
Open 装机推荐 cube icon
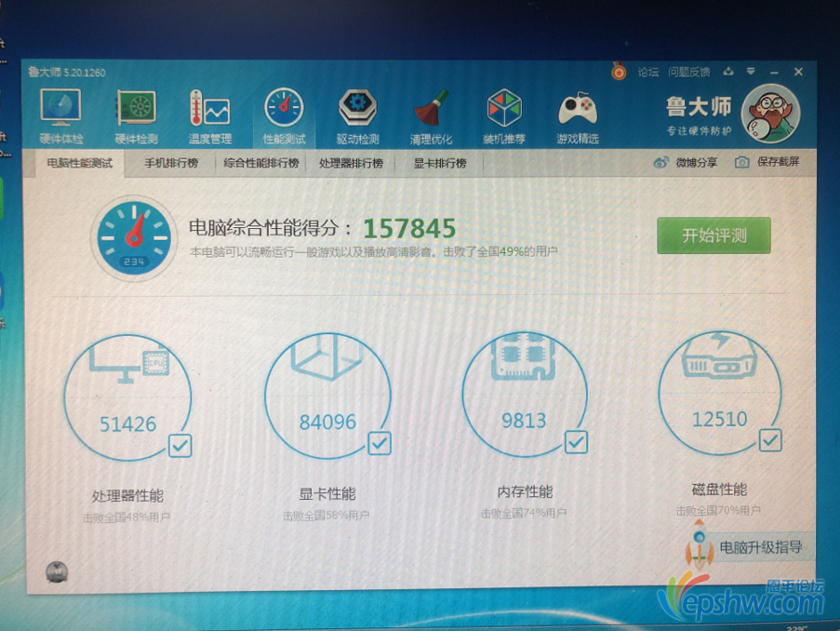[x=504, y=116]
